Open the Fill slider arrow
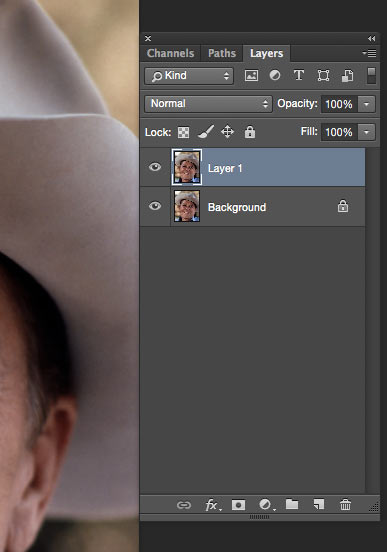Viewport: 387px width, 552px height. pos(367,132)
